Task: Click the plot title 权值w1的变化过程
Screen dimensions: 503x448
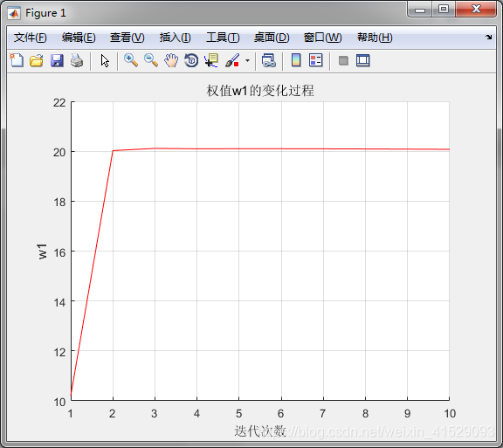Action: coord(260,91)
